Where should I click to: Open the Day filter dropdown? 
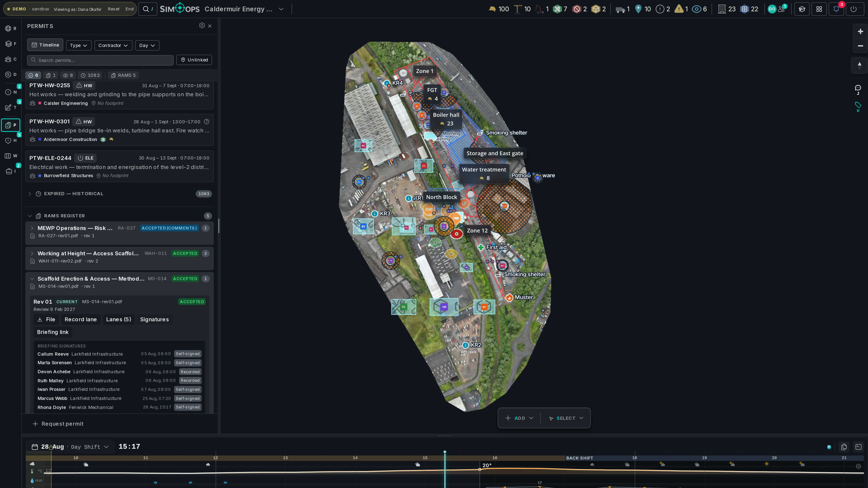point(147,45)
